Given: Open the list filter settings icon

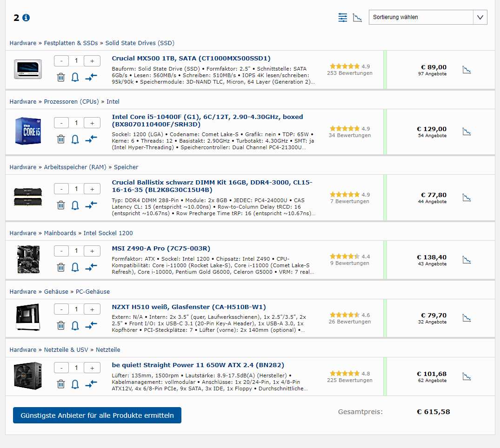Looking at the screenshot, I should click(342, 18).
